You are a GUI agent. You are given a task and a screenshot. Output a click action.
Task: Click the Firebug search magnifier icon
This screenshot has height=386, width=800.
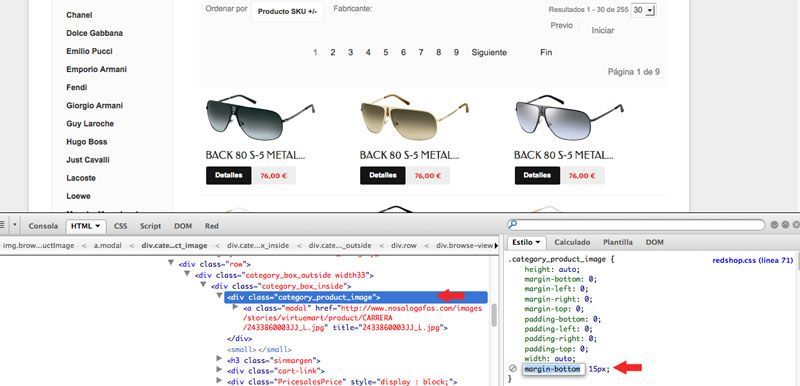click(513, 224)
